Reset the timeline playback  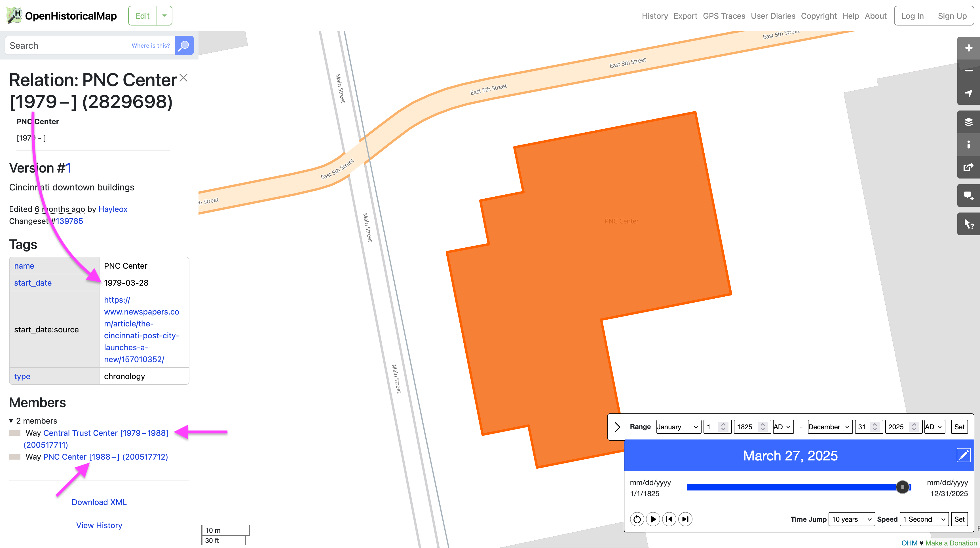tap(637, 519)
